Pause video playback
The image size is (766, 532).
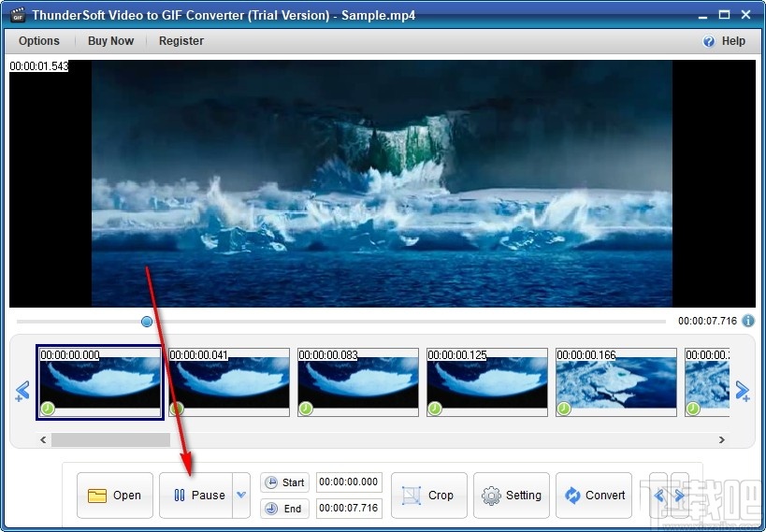(x=195, y=496)
